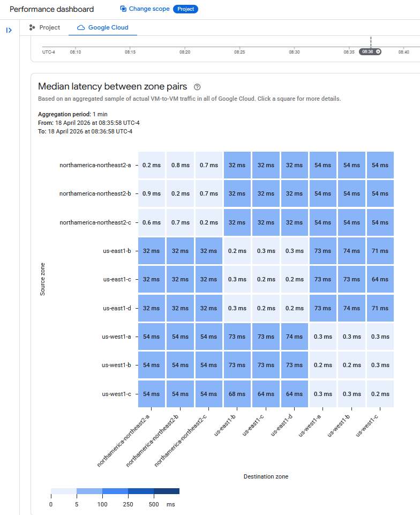Click the 08:36 time marker chip

click(367, 51)
